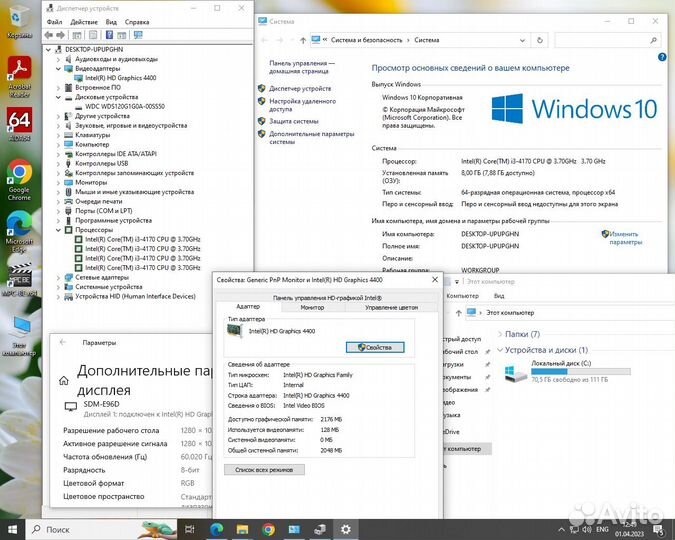Show hidden system tray icons

point(561,529)
